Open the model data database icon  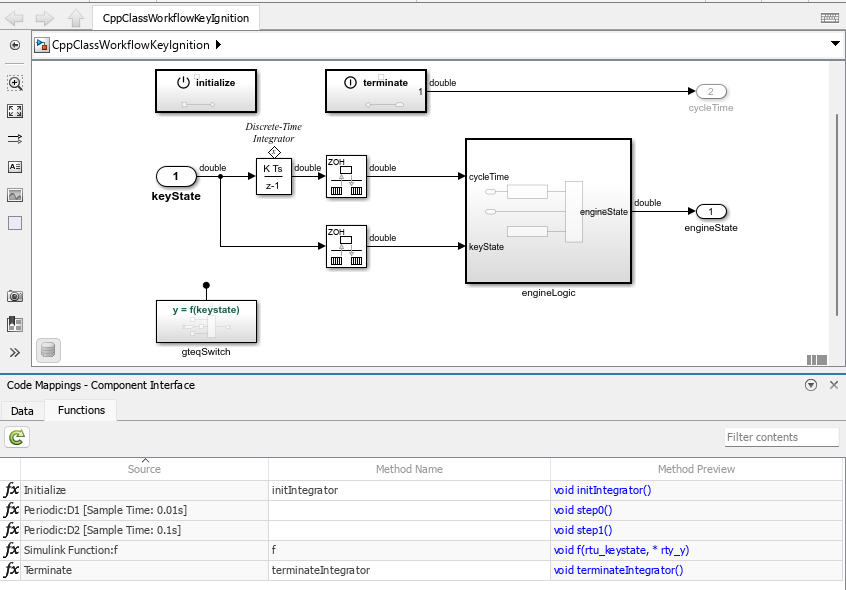[x=48, y=350]
